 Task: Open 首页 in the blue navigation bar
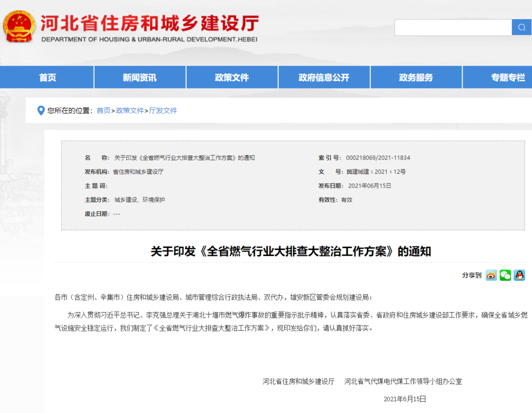[x=48, y=77]
